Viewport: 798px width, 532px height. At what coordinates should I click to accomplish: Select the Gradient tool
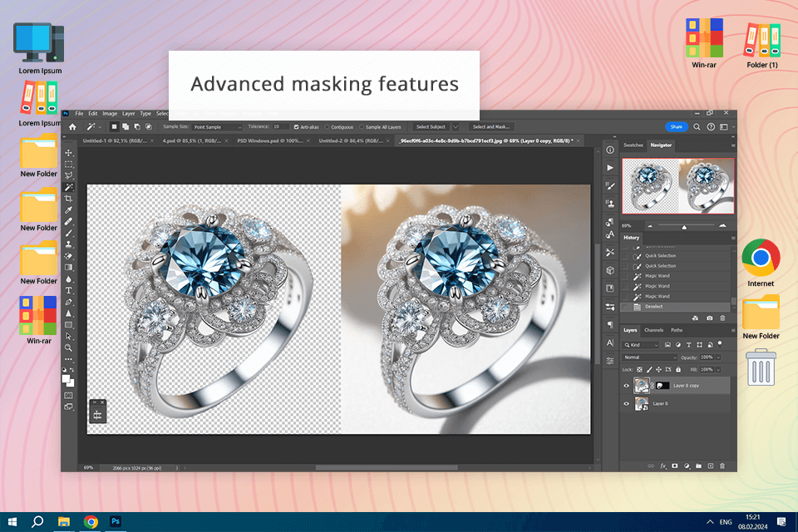pos(69,268)
